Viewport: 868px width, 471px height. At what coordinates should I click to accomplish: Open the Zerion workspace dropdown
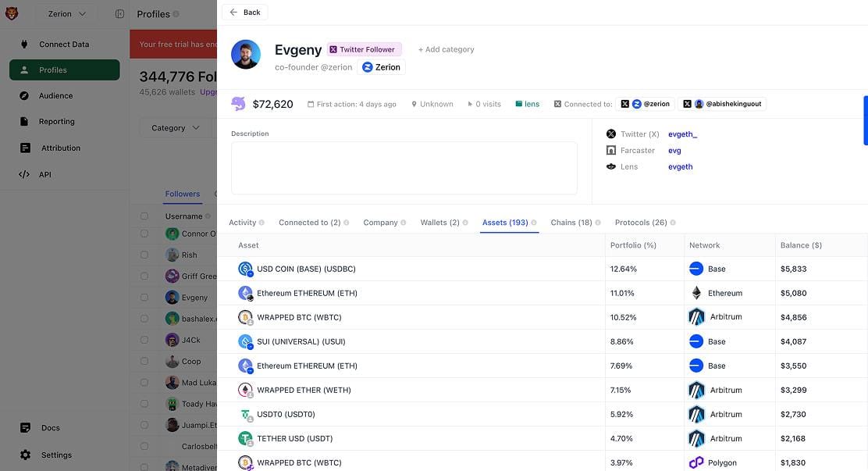66,13
